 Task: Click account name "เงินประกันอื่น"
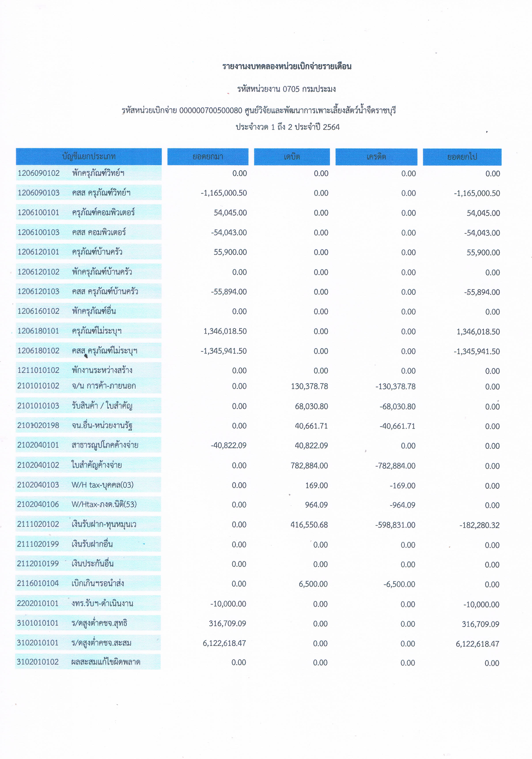[x=93, y=564]
